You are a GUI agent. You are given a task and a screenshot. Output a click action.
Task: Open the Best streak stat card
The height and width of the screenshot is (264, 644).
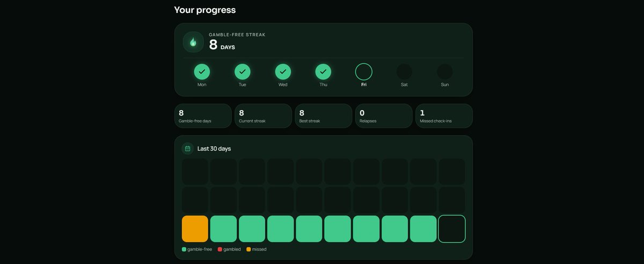[x=324, y=116]
